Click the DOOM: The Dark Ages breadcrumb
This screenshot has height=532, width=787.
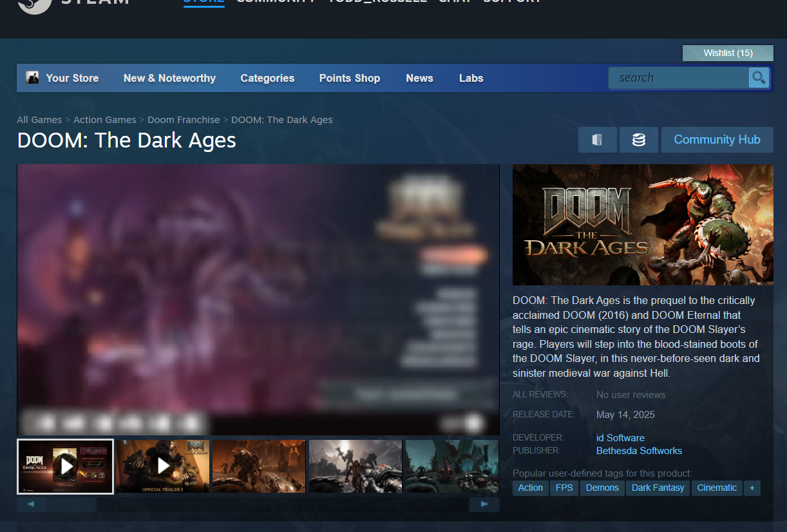pos(281,120)
